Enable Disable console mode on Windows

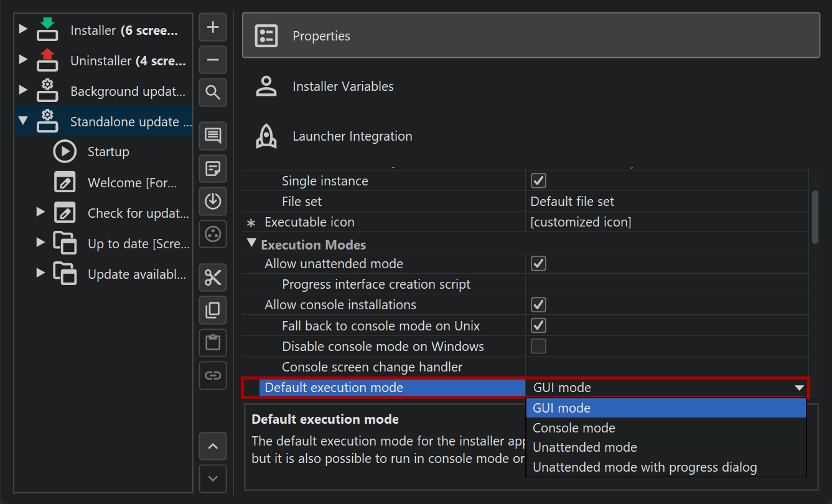click(538, 347)
